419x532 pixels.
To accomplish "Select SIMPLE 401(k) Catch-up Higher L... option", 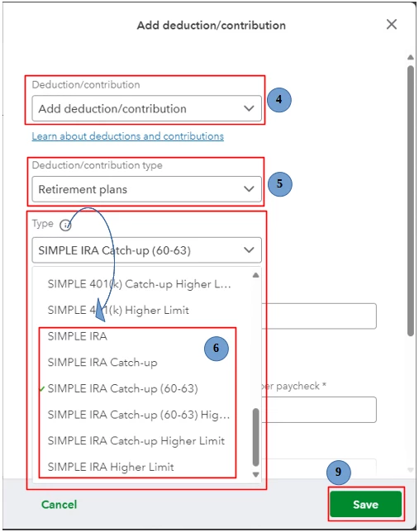I will [139, 283].
